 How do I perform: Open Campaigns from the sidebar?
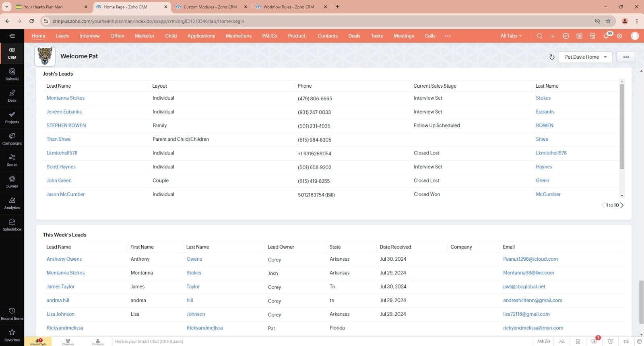[12, 139]
